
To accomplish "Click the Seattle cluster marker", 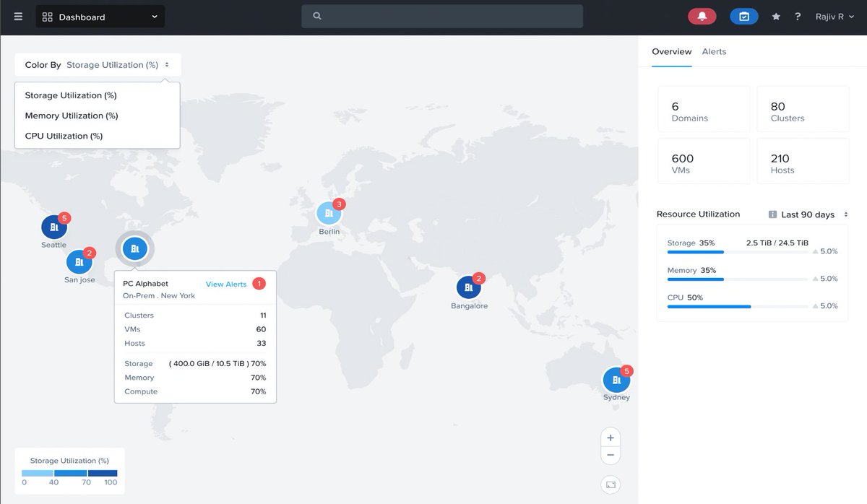I will (54, 227).
